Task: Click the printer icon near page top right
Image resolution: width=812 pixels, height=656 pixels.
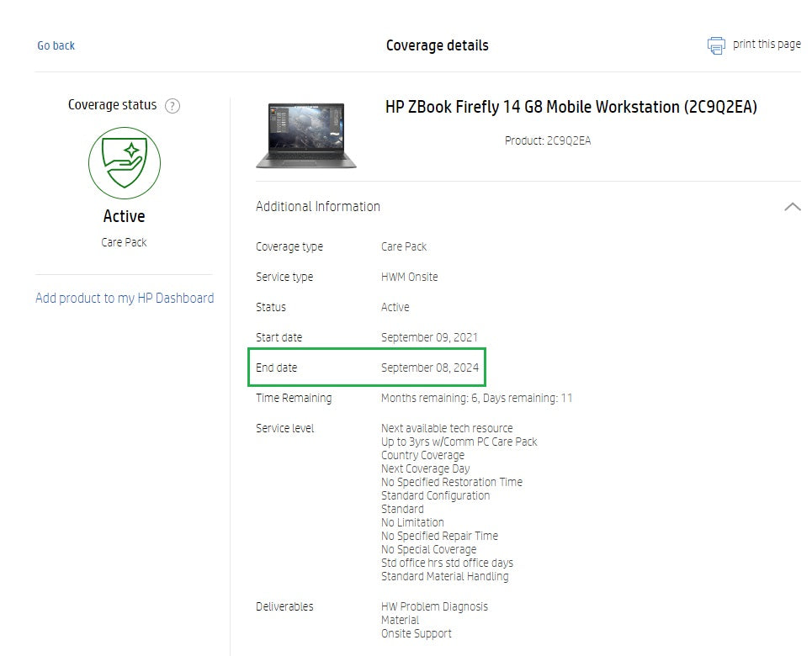Action: 716,45
